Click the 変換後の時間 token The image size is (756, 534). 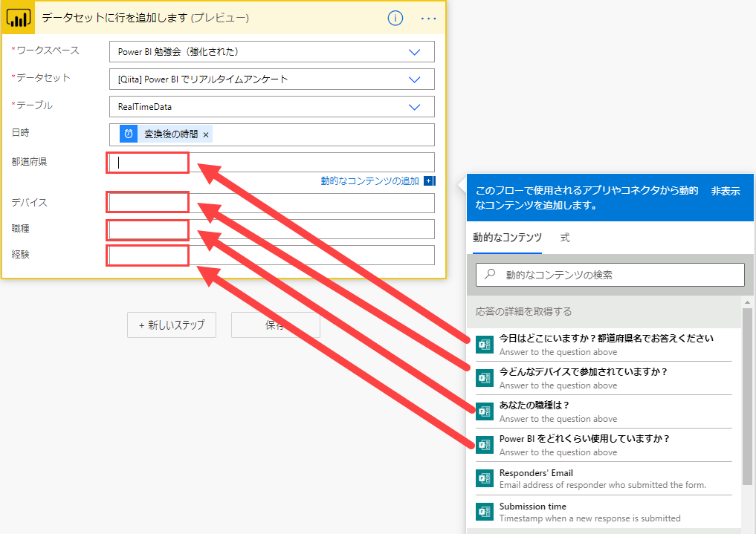pos(167,134)
